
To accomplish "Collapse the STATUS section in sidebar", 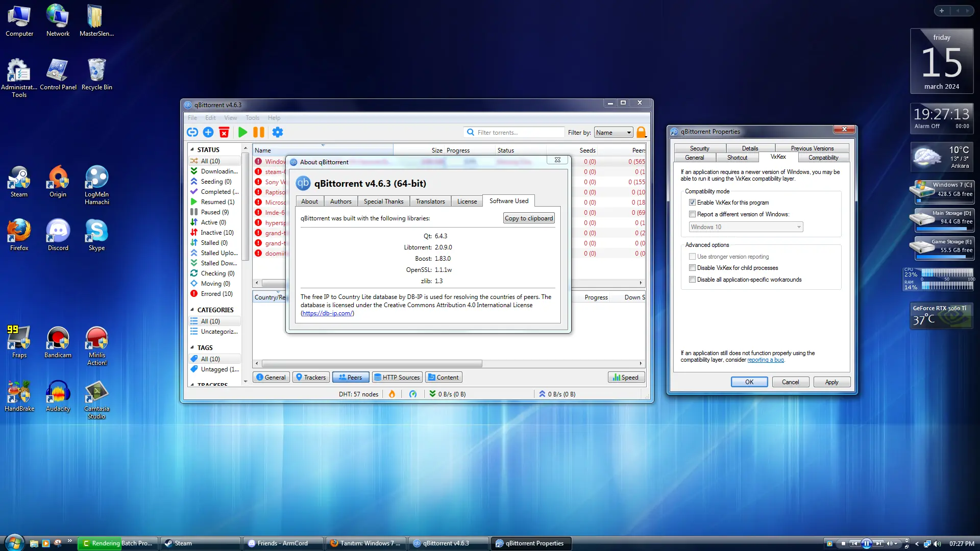I will [192, 149].
